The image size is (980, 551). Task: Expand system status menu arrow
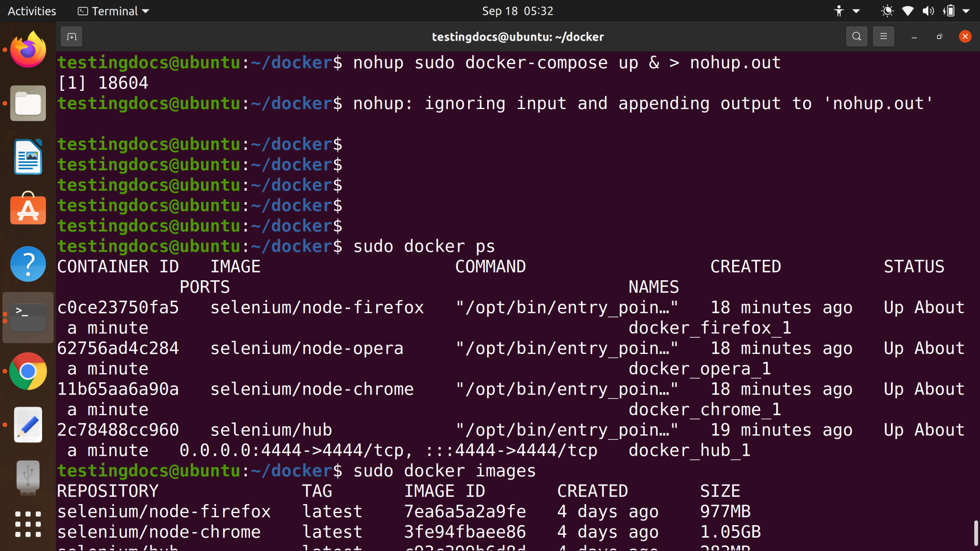pos(966,11)
